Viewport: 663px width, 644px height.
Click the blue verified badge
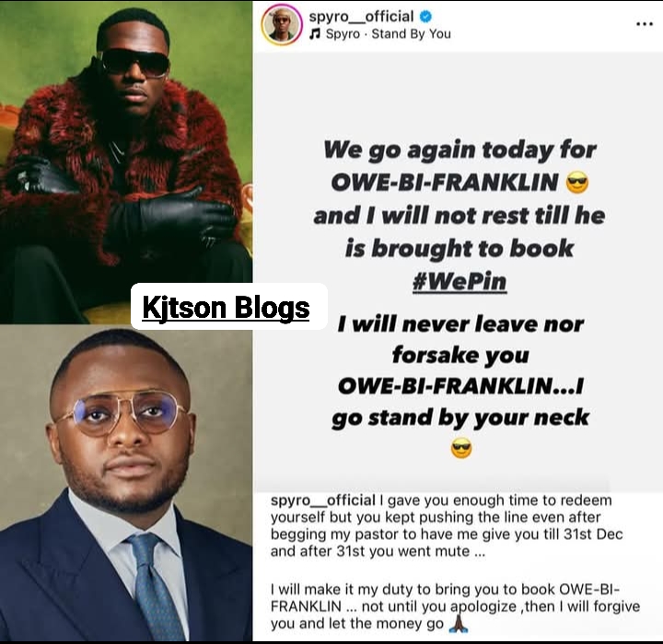pos(425,17)
